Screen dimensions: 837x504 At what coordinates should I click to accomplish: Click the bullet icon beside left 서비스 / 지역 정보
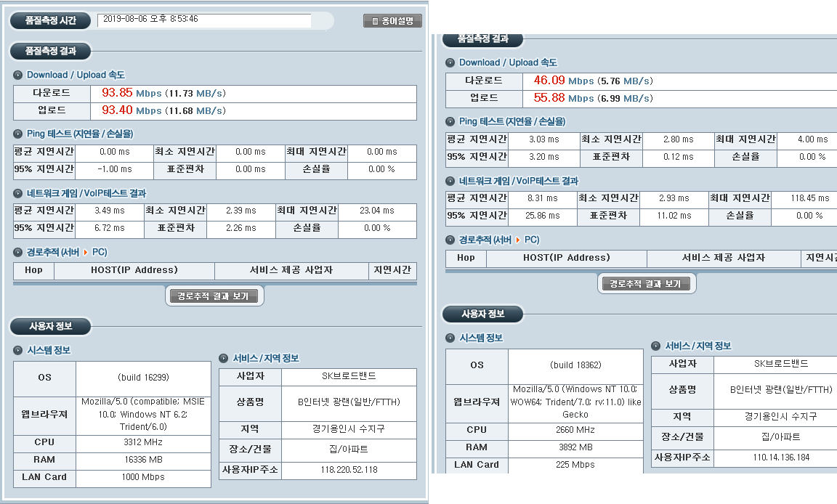click(x=224, y=358)
